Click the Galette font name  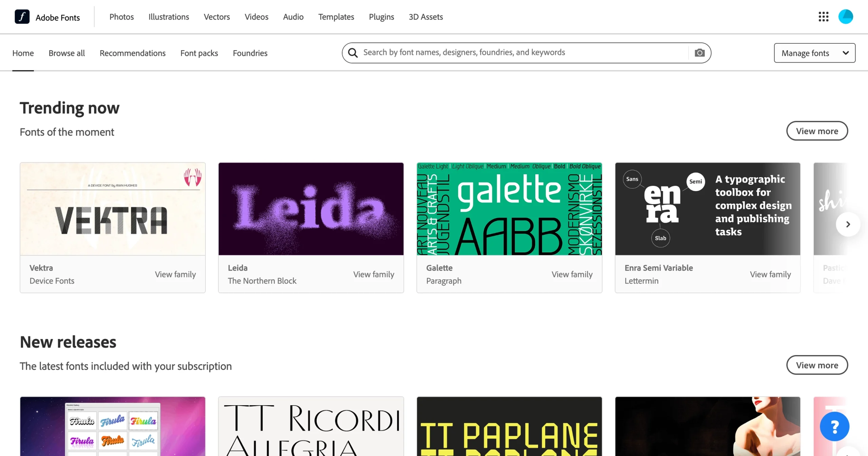point(439,268)
